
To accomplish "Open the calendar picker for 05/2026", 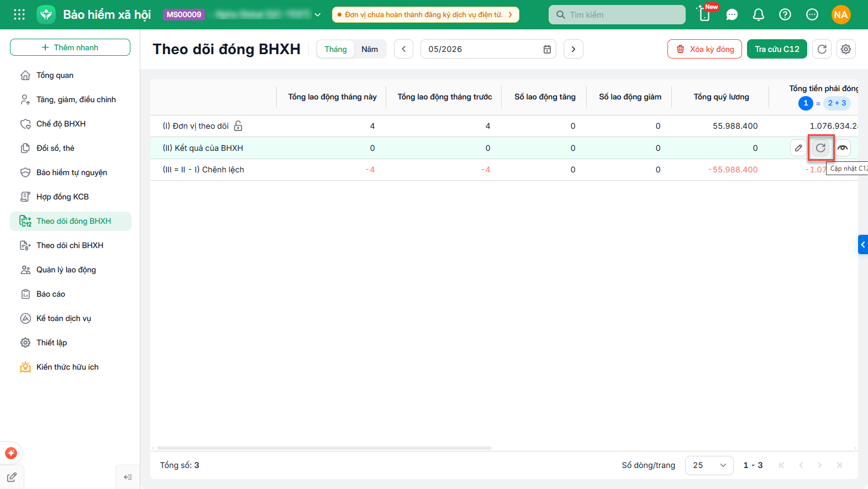I will tap(547, 49).
